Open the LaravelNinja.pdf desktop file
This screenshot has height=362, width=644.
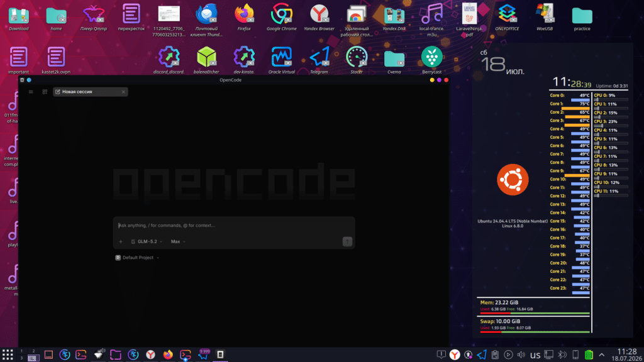pyautogui.click(x=469, y=21)
